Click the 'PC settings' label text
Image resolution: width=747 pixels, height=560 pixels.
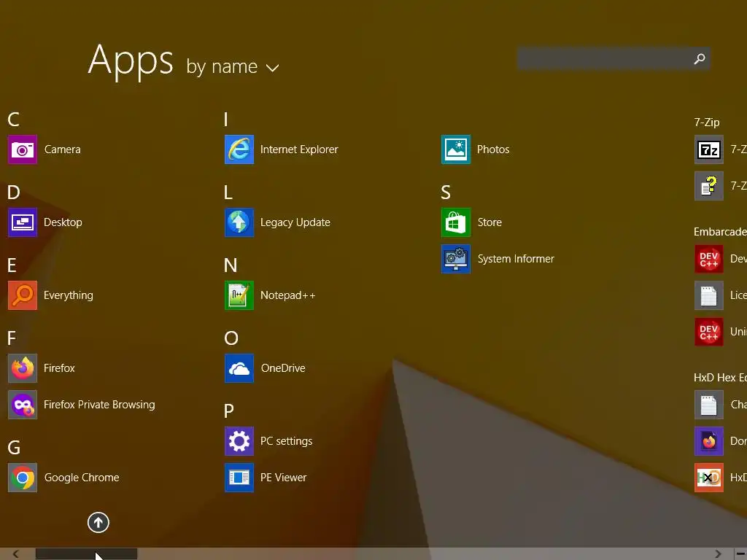286,441
